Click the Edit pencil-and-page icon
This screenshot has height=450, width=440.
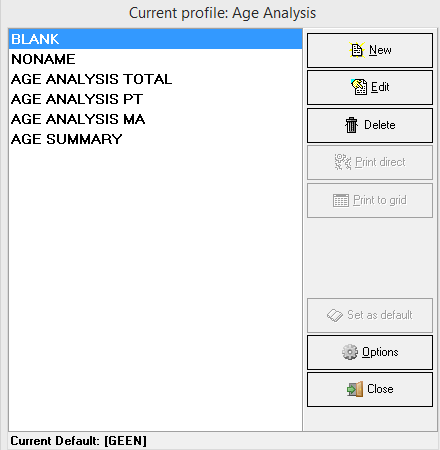tap(359, 87)
